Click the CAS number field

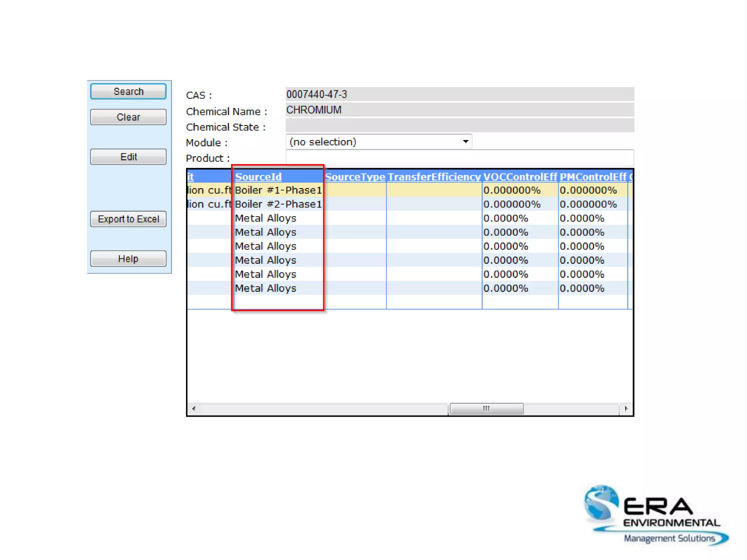click(x=459, y=94)
